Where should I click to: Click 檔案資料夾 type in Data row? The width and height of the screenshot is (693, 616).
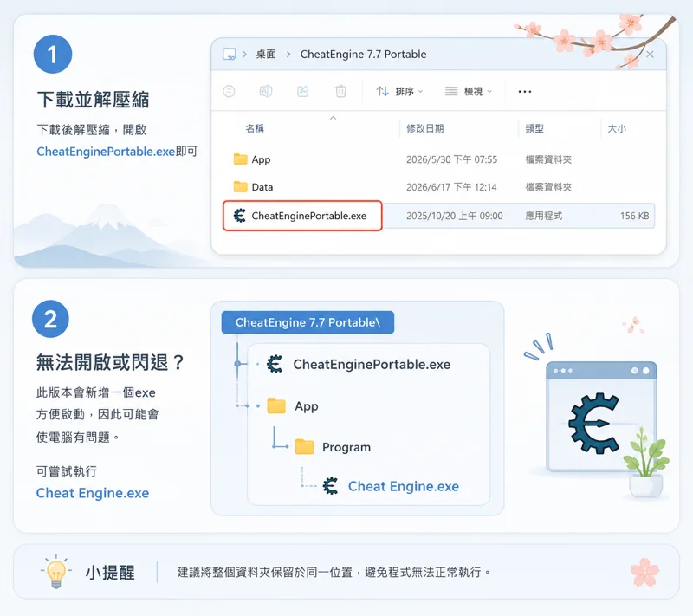(x=548, y=187)
